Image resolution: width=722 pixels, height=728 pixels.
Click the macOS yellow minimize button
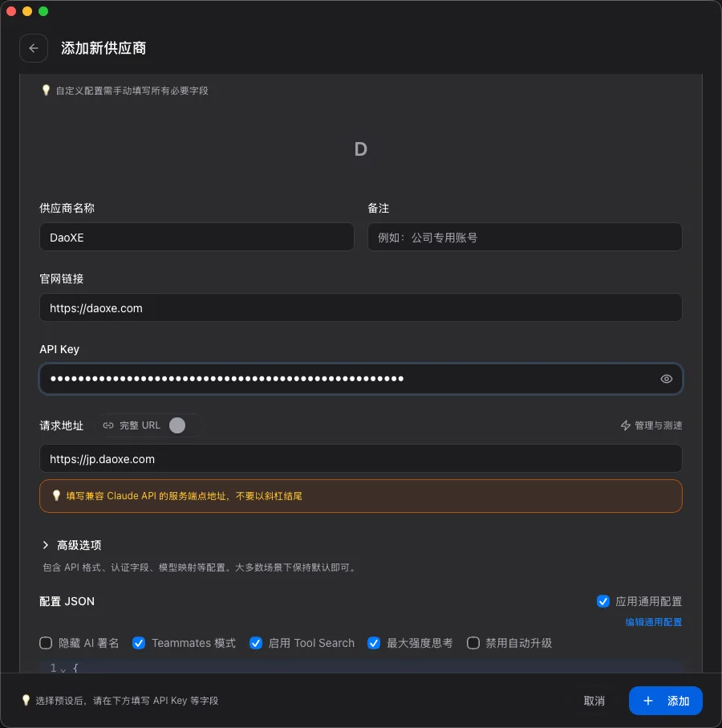click(x=27, y=11)
